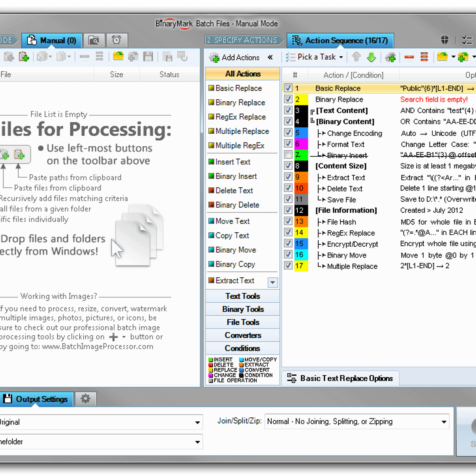Click the paste files from clipboard toolbar icon
This screenshot has width=476, height=476.
pyautogui.click(x=9, y=57)
